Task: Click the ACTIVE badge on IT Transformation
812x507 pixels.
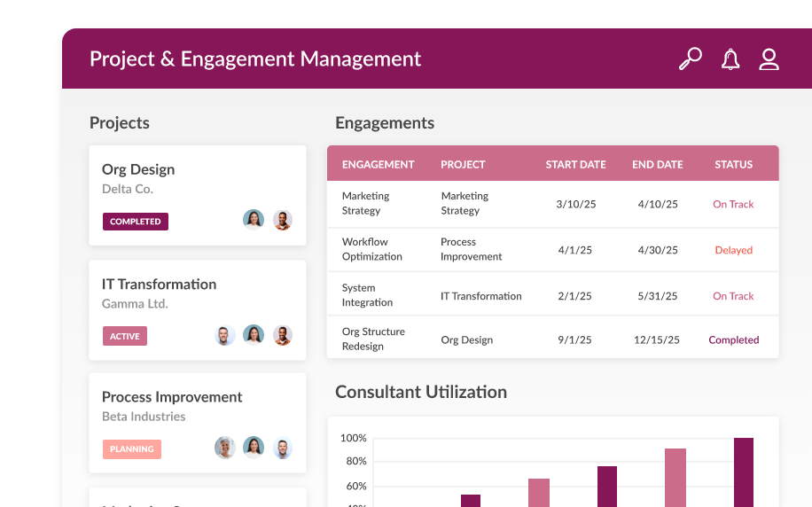Action: (125, 336)
